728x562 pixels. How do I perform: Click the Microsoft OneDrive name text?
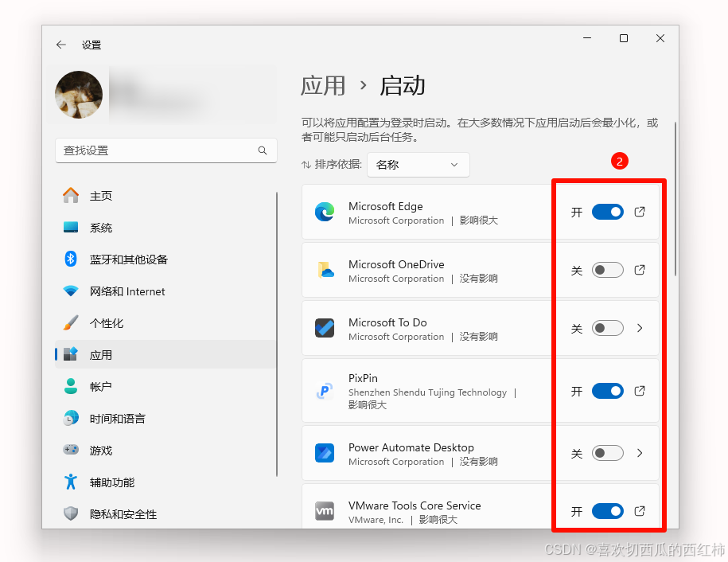(396, 264)
